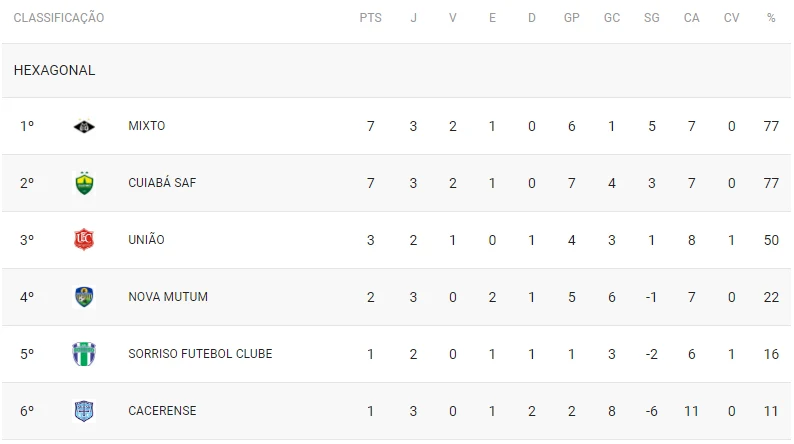The image size is (794, 444).
Task: Open the Sorriso Futebol Clube crest
Action: 84,354
